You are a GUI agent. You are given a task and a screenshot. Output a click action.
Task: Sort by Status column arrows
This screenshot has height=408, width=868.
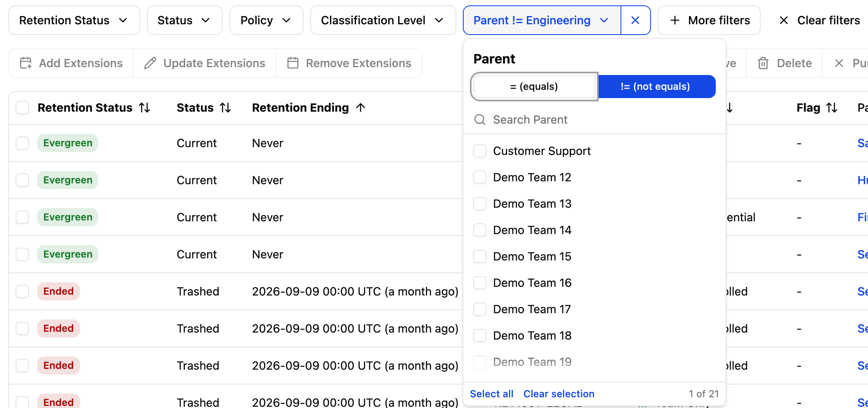(225, 108)
